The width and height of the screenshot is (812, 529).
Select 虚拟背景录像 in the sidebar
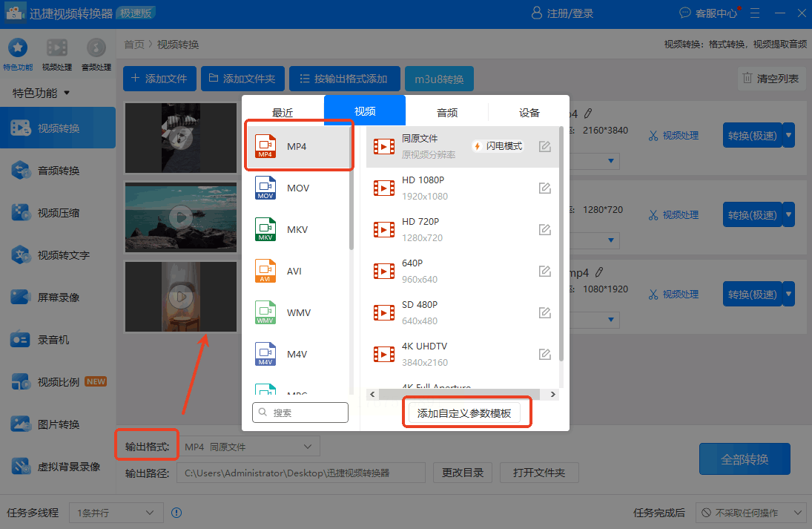58,467
